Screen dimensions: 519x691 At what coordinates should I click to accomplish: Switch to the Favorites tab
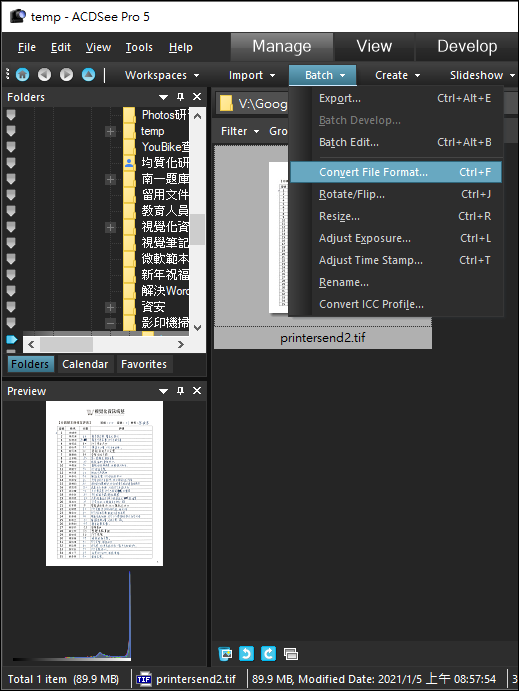tap(144, 364)
